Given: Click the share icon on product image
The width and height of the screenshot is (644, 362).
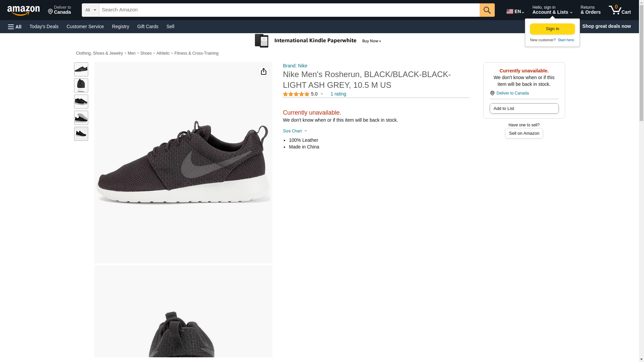Looking at the screenshot, I should pyautogui.click(x=263, y=71).
